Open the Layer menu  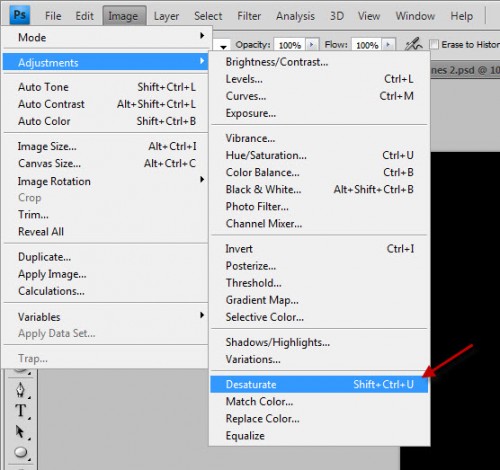pyautogui.click(x=166, y=16)
